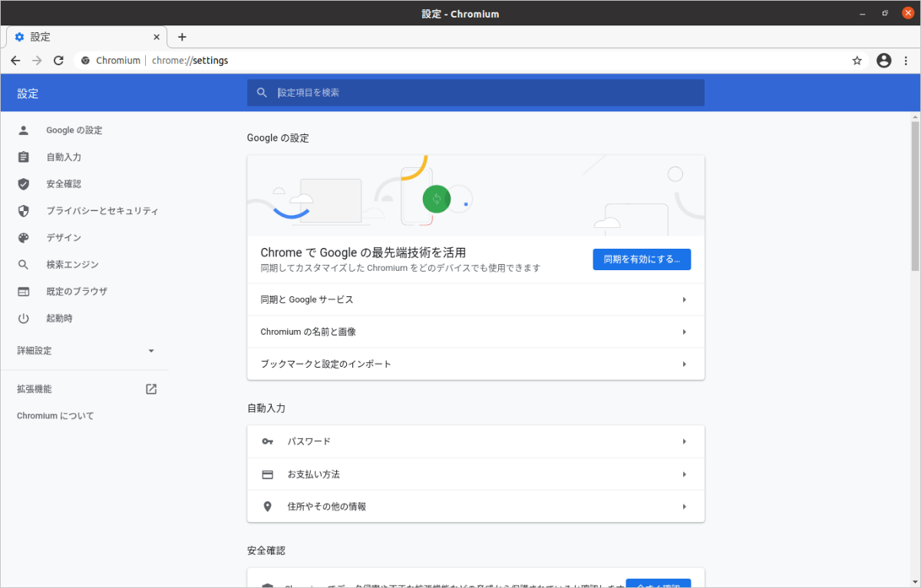Click the site info icon beside Chromium

coord(85,61)
